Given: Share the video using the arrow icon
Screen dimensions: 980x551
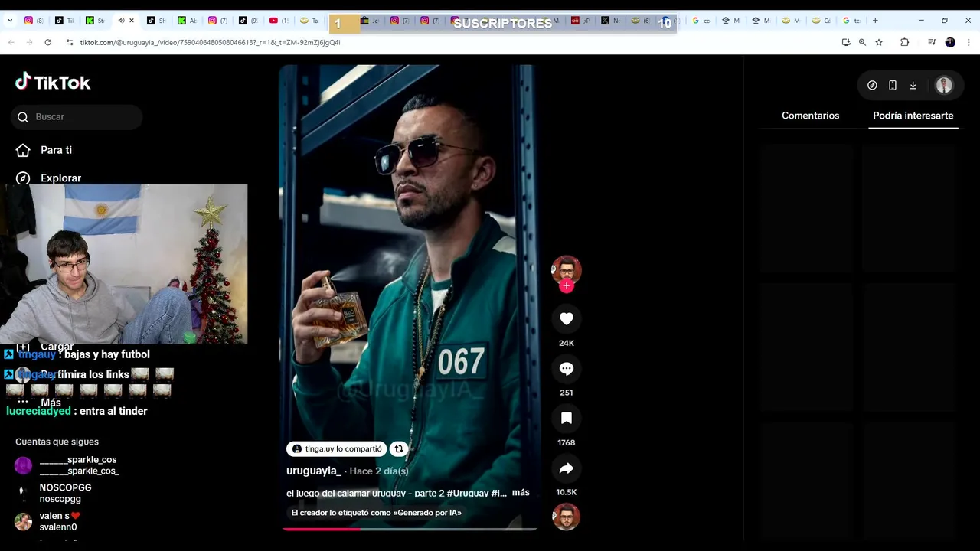Looking at the screenshot, I should tap(567, 468).
